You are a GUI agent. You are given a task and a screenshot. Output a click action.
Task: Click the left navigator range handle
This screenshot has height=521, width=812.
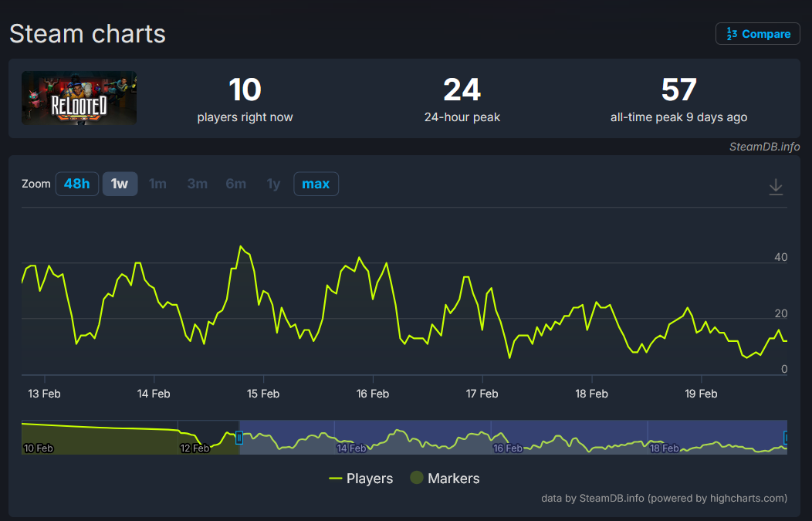(x=239, y=438)
